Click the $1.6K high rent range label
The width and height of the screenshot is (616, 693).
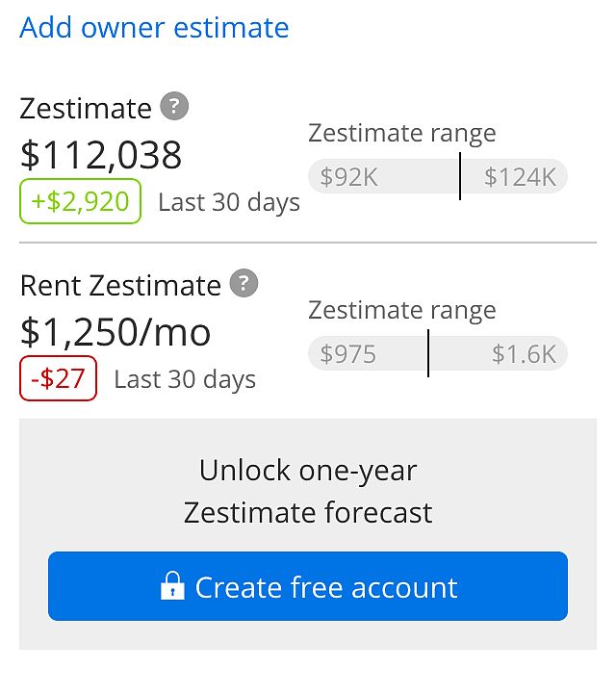point(525,354)
